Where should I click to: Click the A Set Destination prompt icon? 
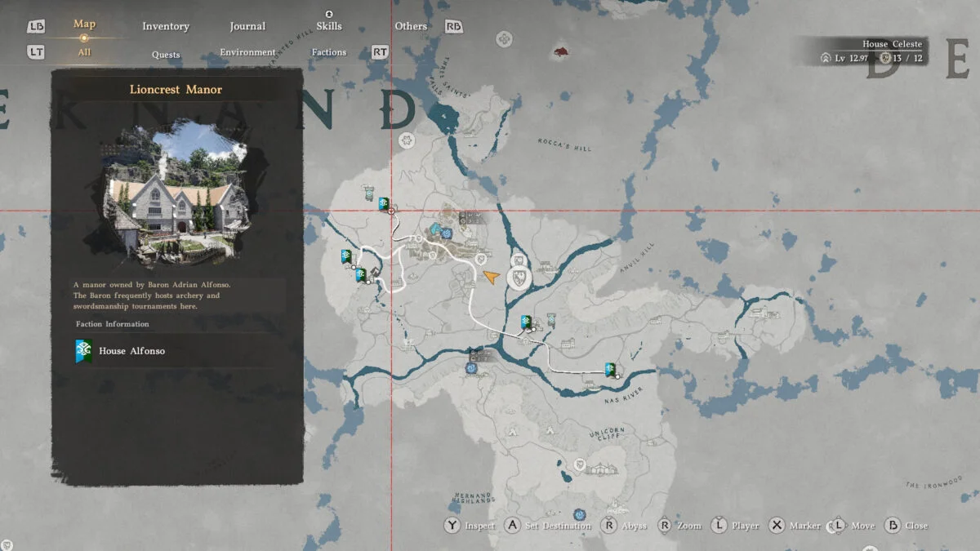pyautogui.click(x=512, y=526)
